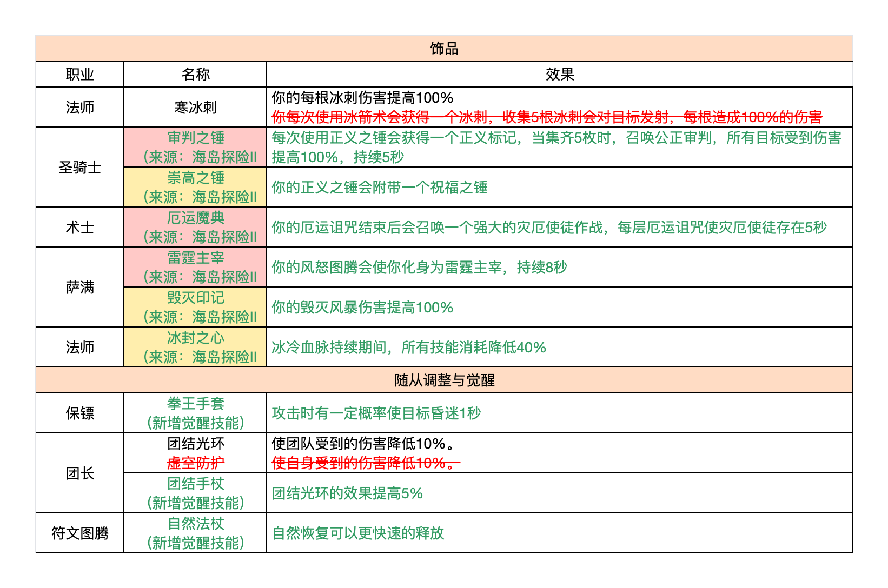This screenshot has height=588, width=888.
Task: Select the 效果 column header
Action: tap(559, 75)
